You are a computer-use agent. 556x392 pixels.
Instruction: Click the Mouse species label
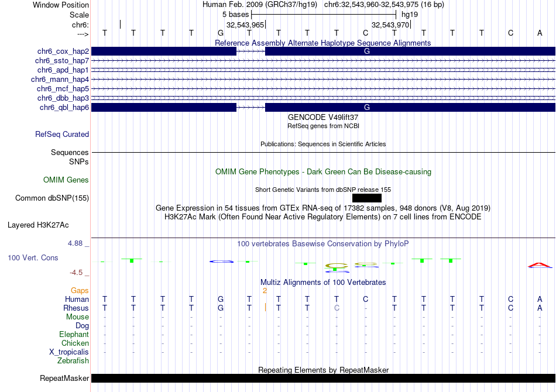(x=77, y=317)
